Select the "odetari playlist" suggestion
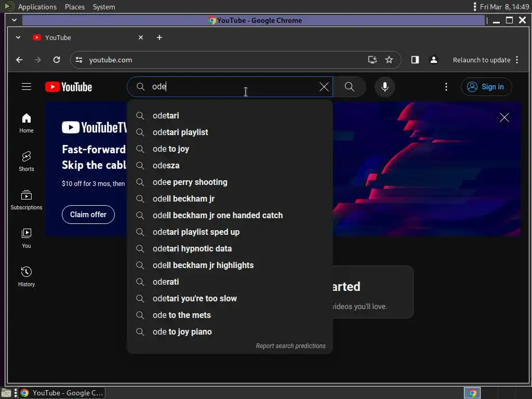The height and width of the screenshot is (399, 532). coord(230,132)
